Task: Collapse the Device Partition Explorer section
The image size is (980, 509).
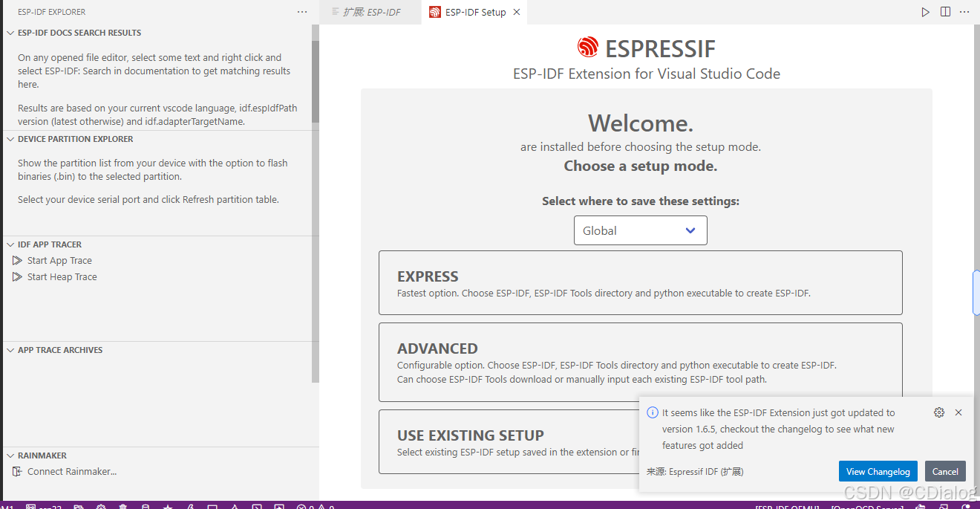Action: [10, 139]
